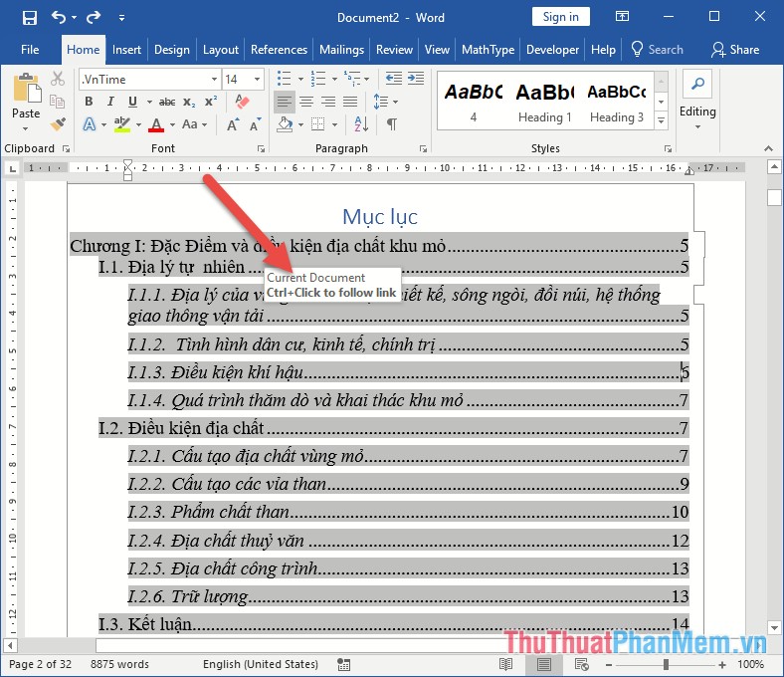
Task: Apply Text Effects with the outlined A
Action: [89, 124]
